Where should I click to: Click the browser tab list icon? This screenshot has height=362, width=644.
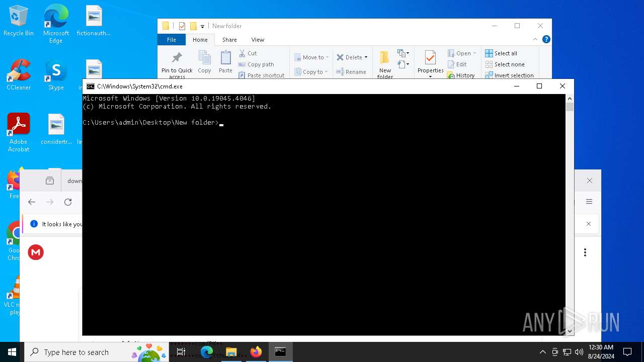(x=49, y=180)
